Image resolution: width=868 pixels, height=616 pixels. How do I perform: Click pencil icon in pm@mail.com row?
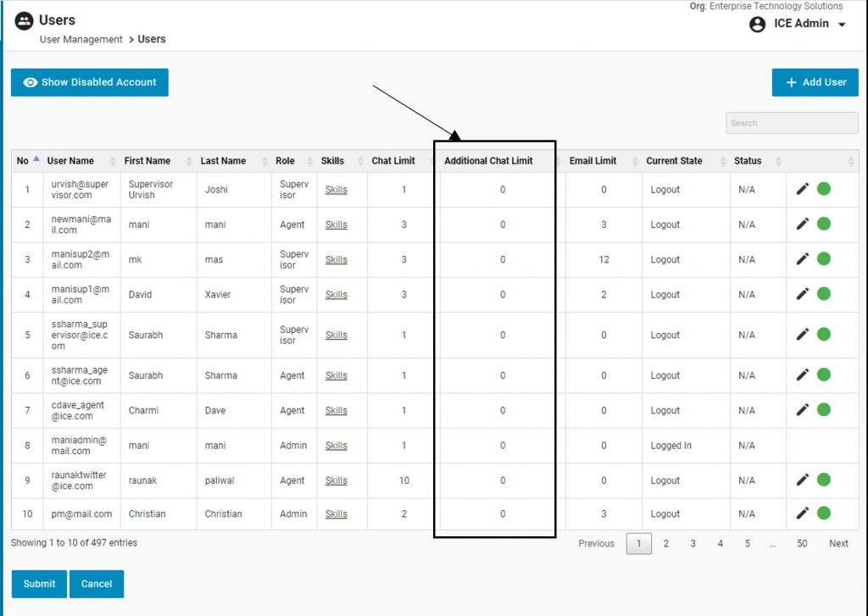(x=803, y=513)
